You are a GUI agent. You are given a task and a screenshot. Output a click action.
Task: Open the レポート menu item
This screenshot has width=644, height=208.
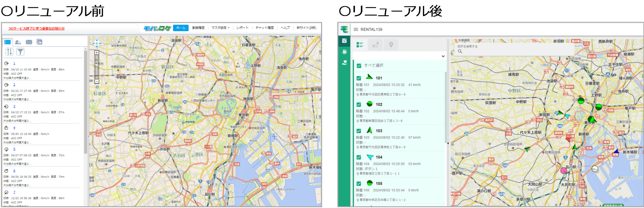tap(242, 28)
